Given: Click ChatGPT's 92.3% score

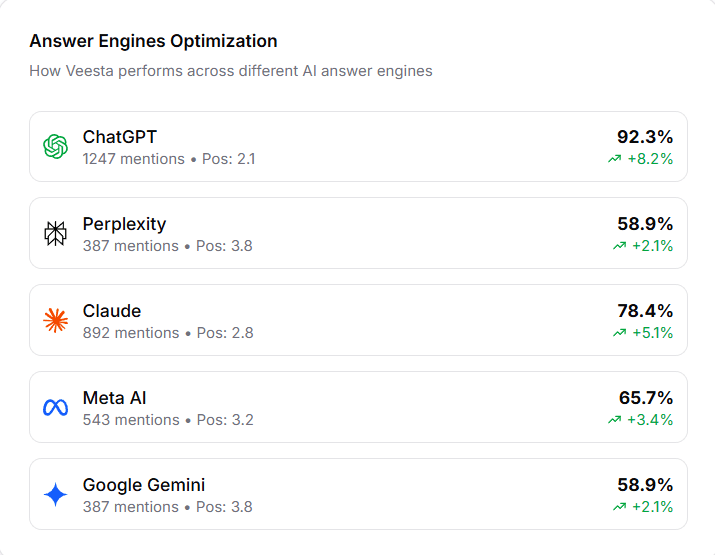Looking at the screenshot, I should tap(645, 137).
